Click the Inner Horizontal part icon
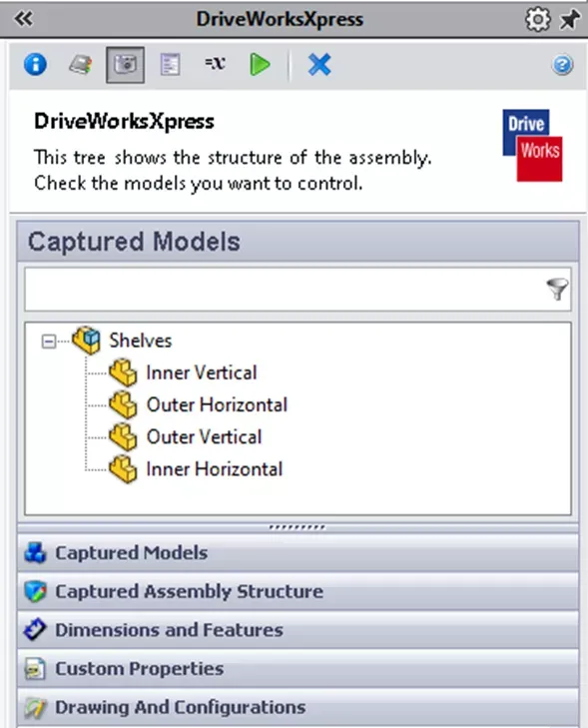Image resolution: width=588 pixels, height=728 pixels. pos(123,469)
